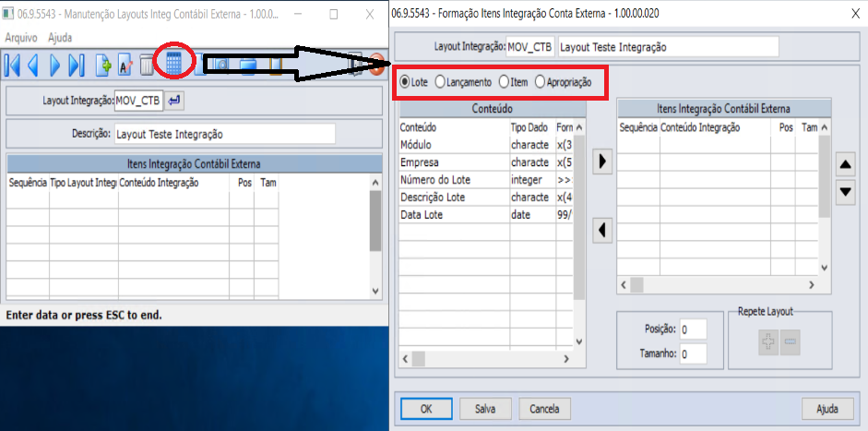Image resolution: width=868 pixels, height=431 pixels.
Task: Go to first record in Manutenção toolbar
Action: pos(12,65)
